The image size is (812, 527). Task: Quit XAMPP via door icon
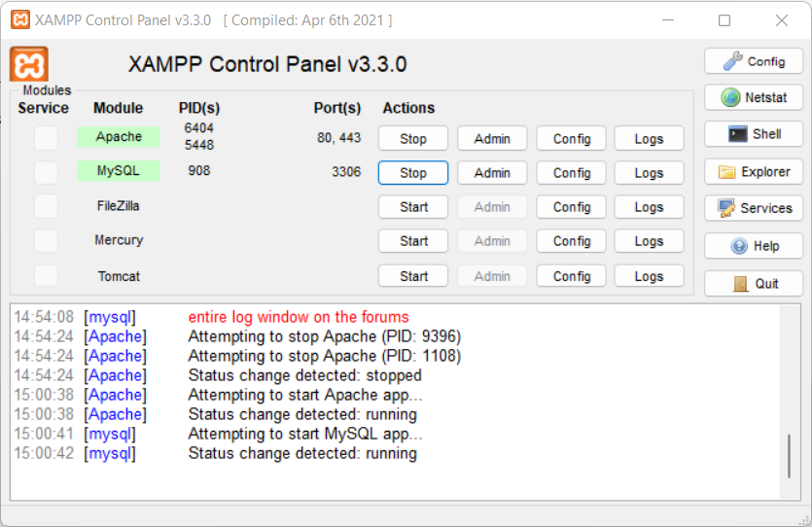[754, 284]
